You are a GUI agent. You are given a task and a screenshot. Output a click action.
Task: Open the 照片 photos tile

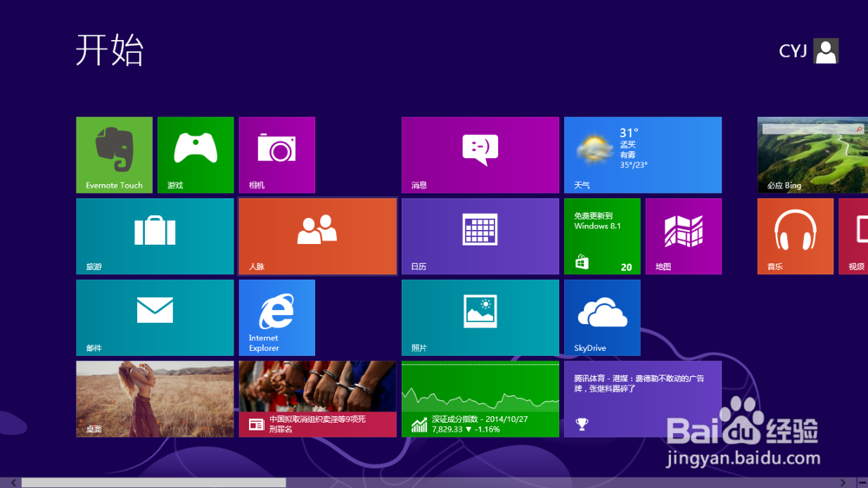coord(480,318)
